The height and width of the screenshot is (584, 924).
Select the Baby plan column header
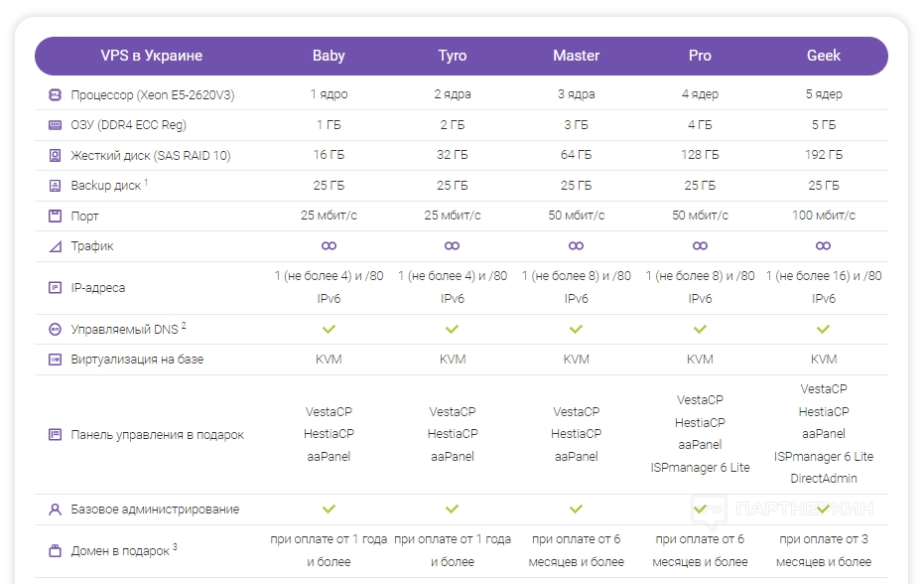click(329, 56)
